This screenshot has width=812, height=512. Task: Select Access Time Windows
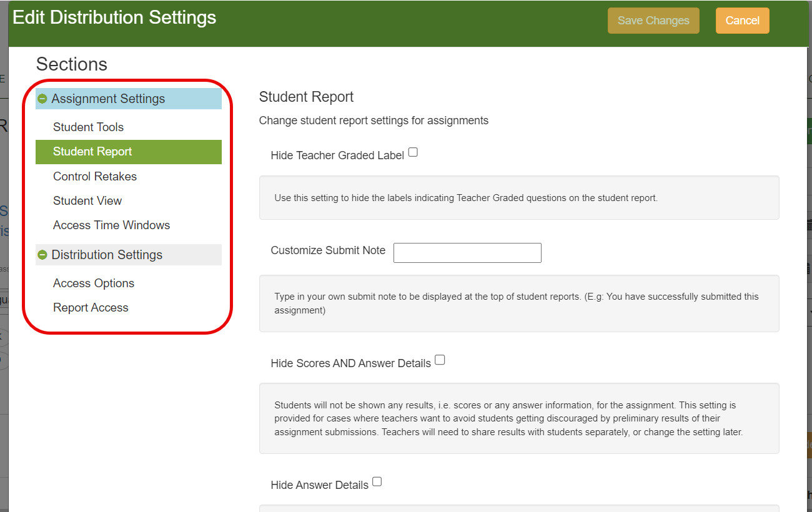click(x=111, y=225)
